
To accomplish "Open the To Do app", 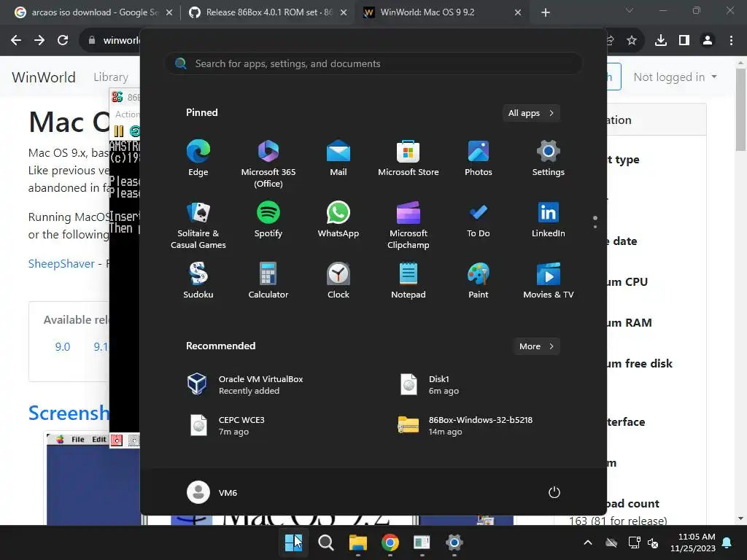I will tap(479, 219).
